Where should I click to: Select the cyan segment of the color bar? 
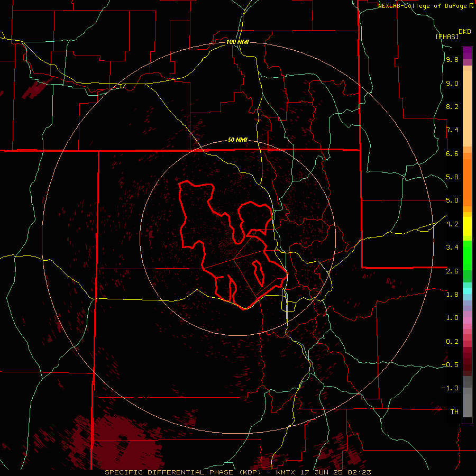467,290
